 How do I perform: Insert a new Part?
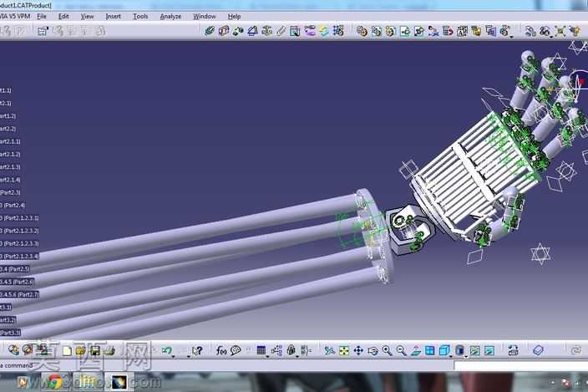[x=390, y=31]
